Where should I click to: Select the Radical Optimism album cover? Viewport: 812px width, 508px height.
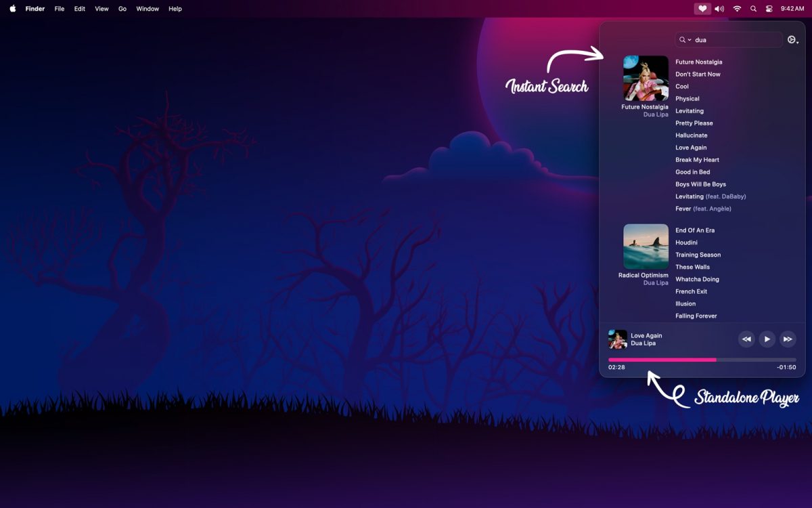(646, 247)
